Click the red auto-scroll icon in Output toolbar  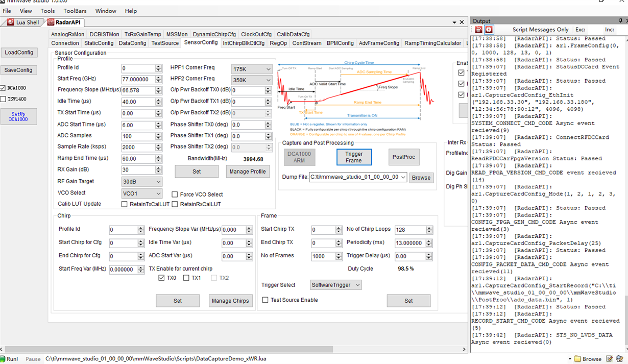489,30
